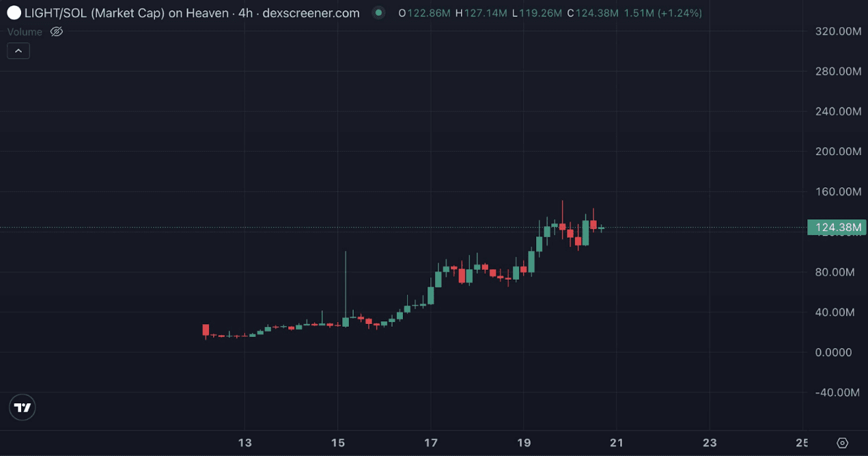Click the high value H127.14M

click(482, 13)
